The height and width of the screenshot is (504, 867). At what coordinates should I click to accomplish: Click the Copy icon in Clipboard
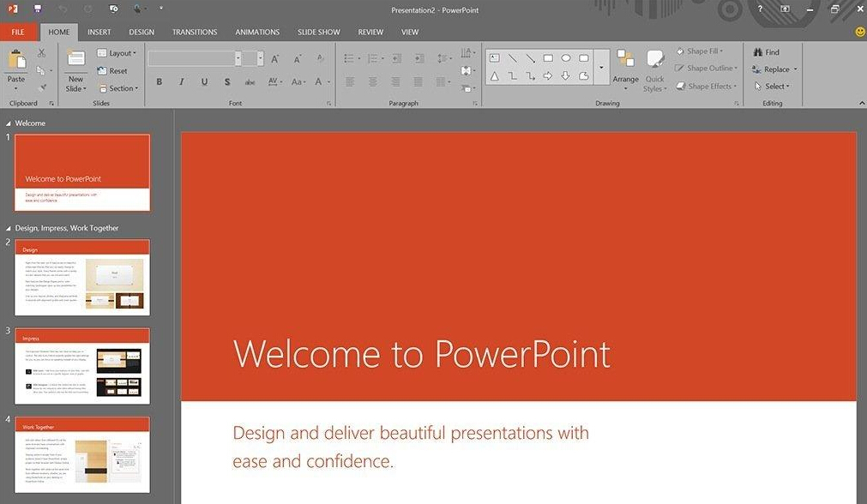tap(41, 70)
